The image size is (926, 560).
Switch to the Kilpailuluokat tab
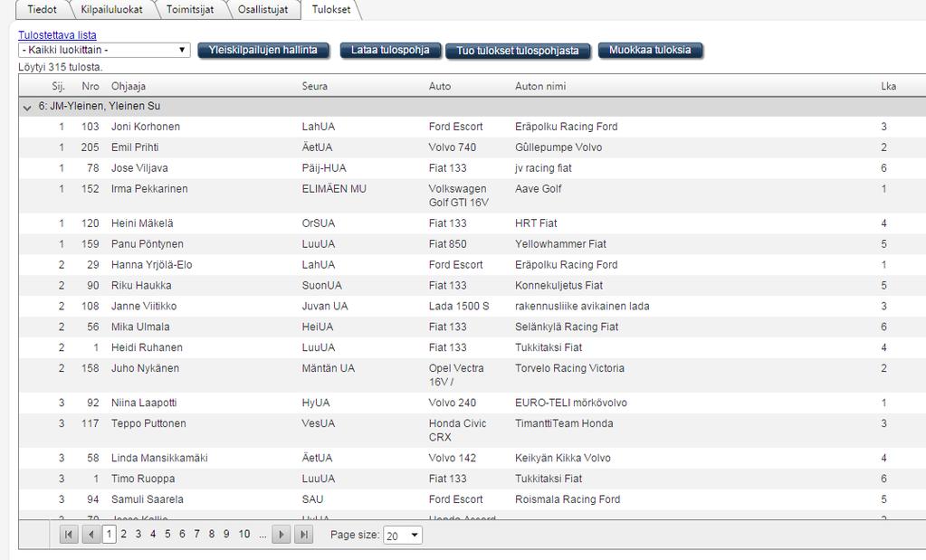point(111,9)
